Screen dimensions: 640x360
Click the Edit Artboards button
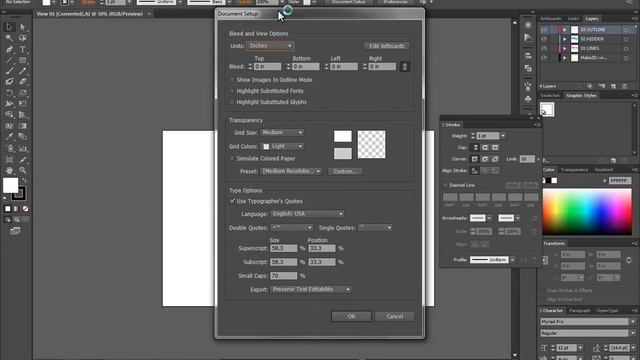[x=387, y=46]
